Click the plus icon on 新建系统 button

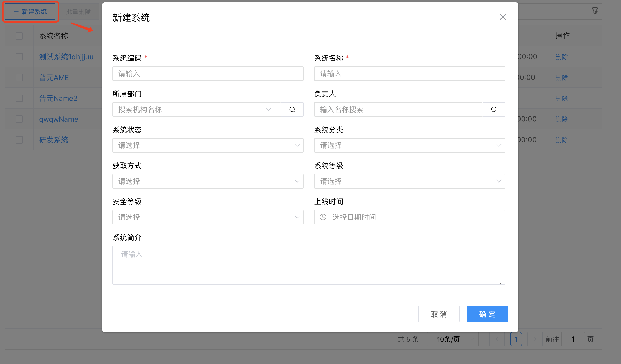click(16, 11)
